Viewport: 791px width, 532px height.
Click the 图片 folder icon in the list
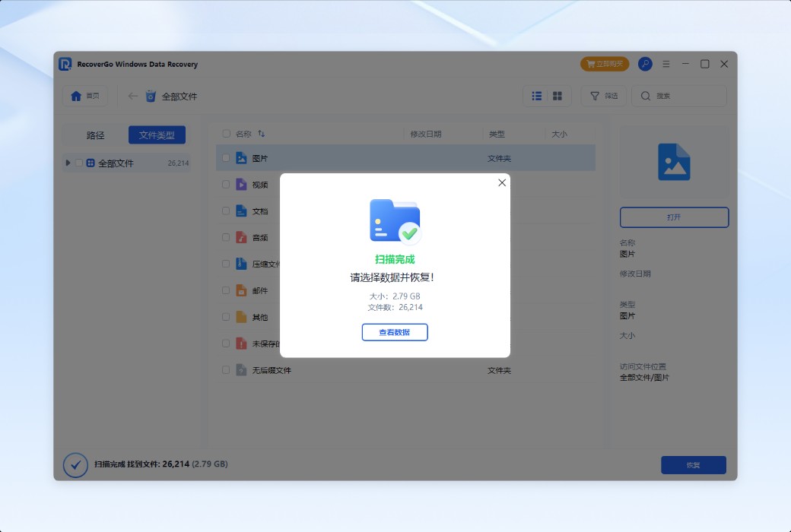coord(241,157)
